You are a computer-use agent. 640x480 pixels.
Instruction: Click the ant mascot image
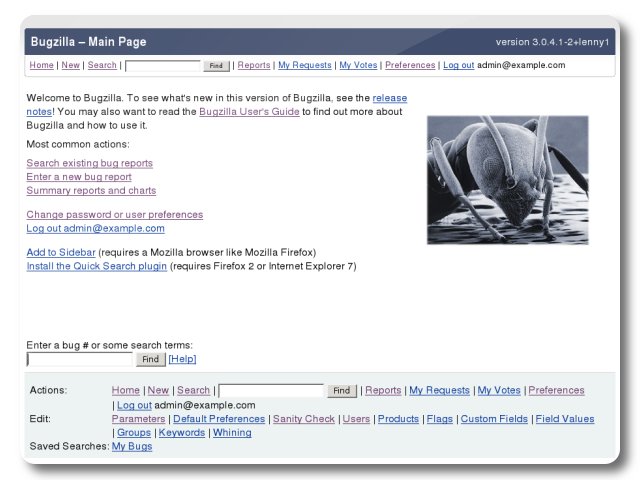point(507,180)
